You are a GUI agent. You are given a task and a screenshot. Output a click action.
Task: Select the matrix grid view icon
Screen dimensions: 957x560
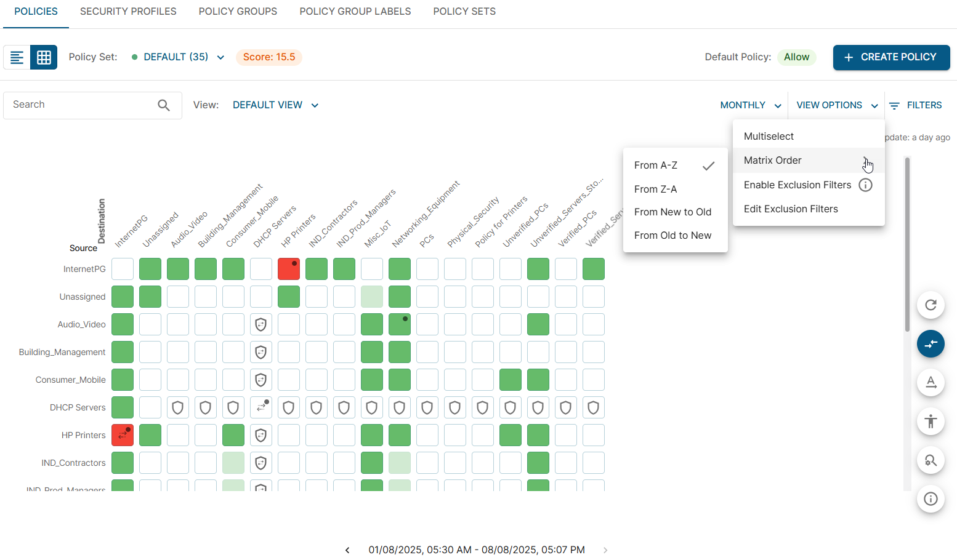pos(44,57)
